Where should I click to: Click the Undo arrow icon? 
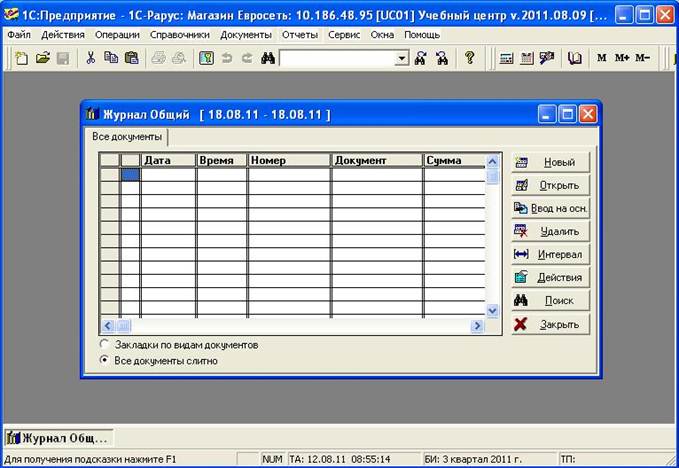pos(227,58)
